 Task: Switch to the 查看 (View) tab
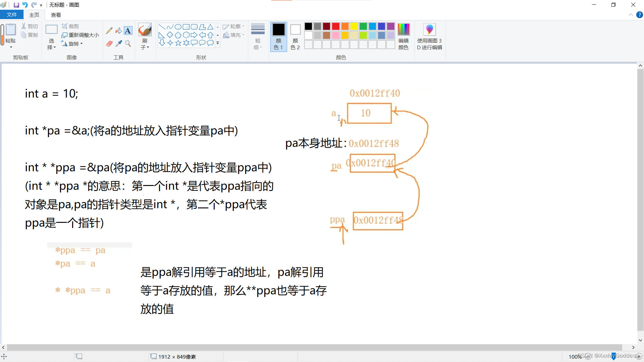pyautogui.click(x=56, y=15)
